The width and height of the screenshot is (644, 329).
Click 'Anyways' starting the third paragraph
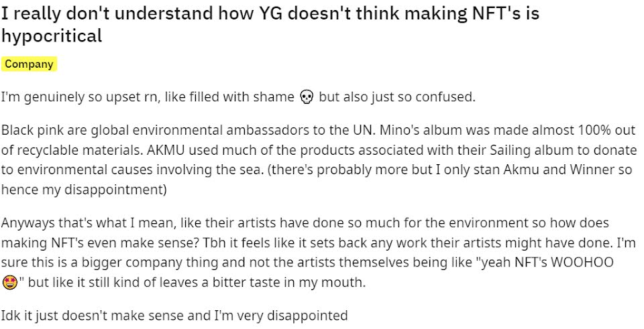tap(28, 224)
